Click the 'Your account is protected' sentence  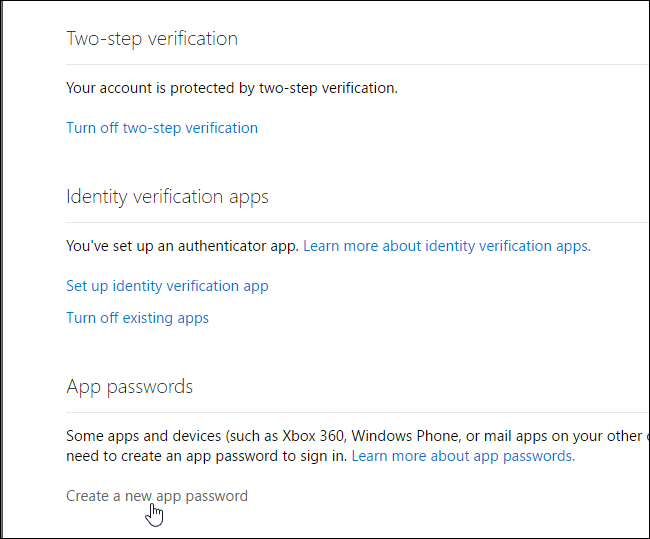231,88
